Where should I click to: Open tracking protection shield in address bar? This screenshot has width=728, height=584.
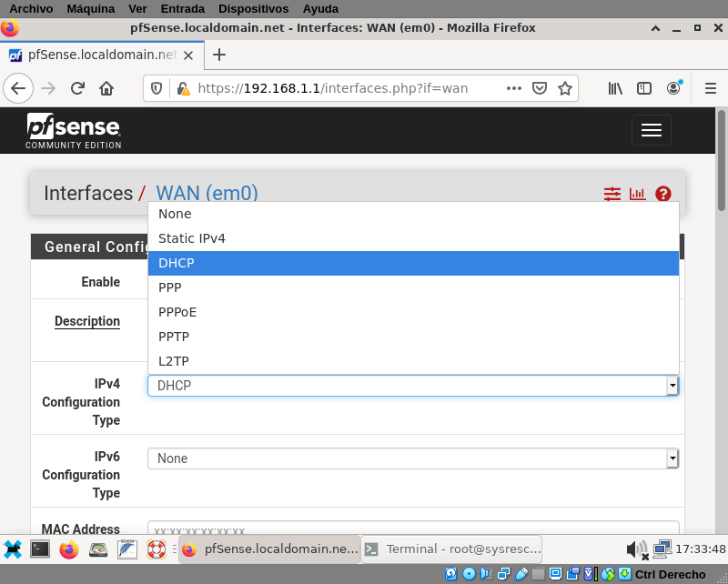point(157,88)
